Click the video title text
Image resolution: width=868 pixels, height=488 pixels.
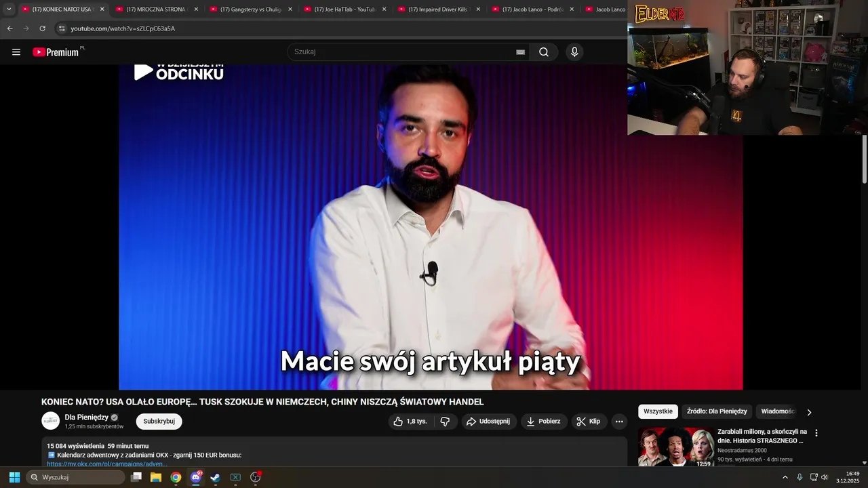262,402
